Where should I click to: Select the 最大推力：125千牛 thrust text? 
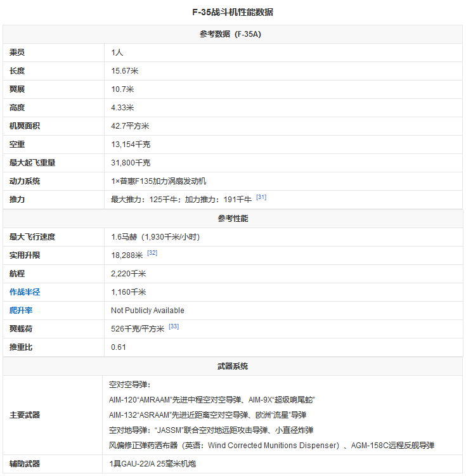tap(144, 200)
